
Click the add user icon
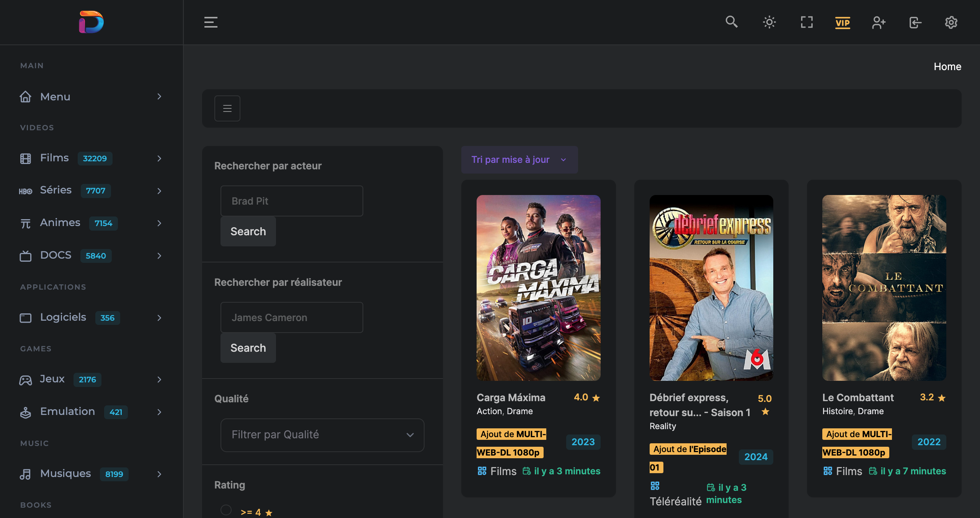879,22
